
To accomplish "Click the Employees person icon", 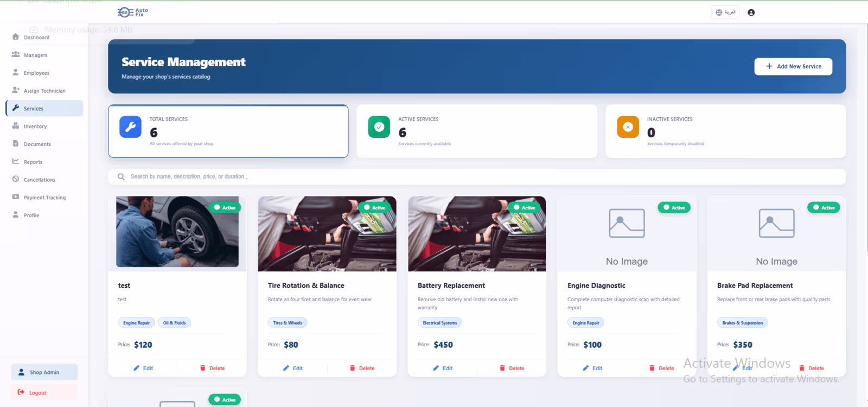I will pos(16,72).
